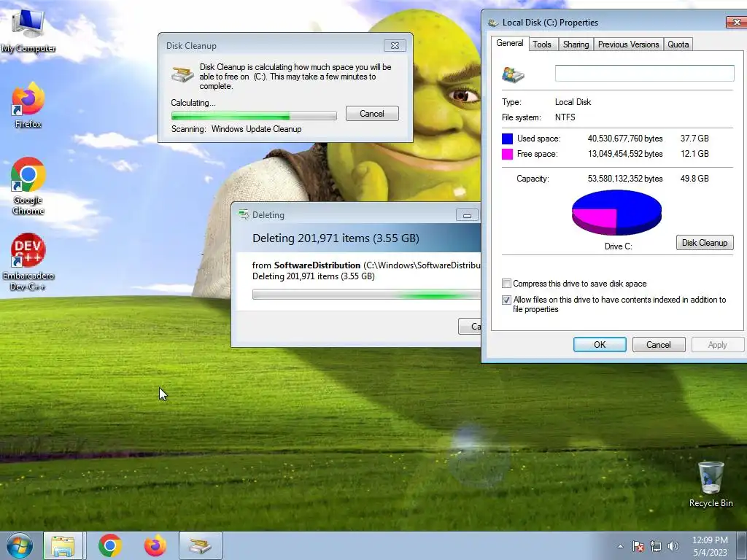Launch Firefox from the taskbar
Screen dimensions: 747x560
[x=155, y=545]
